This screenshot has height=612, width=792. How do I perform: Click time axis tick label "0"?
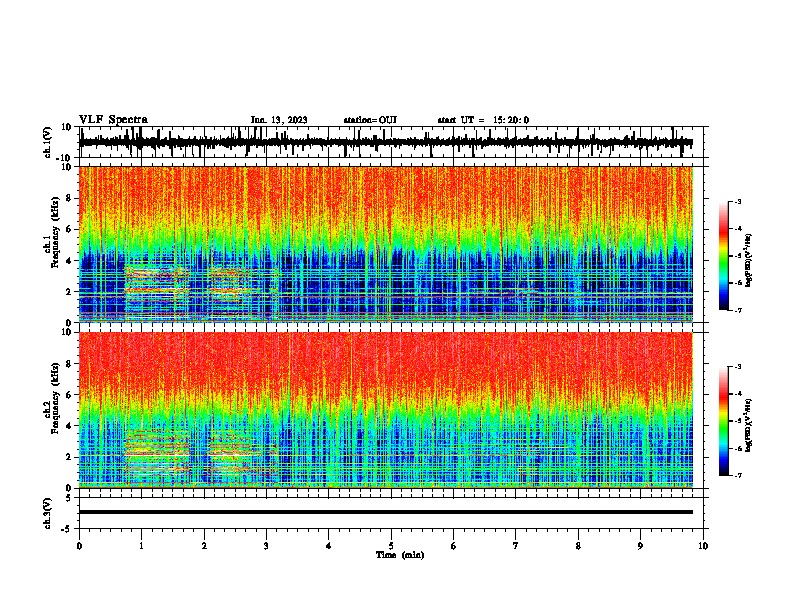pyautogui.click(x=79, y=546)
